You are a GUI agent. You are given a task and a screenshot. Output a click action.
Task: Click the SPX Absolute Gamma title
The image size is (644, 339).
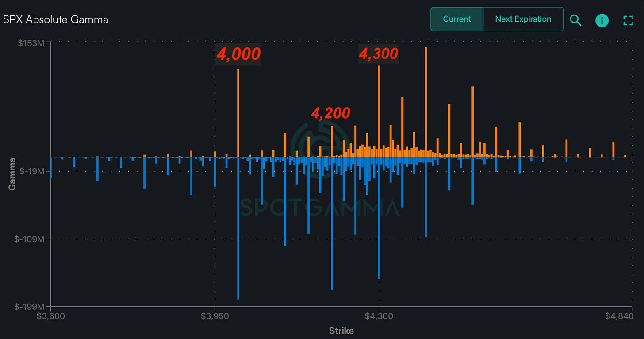[x=56, y=19]
